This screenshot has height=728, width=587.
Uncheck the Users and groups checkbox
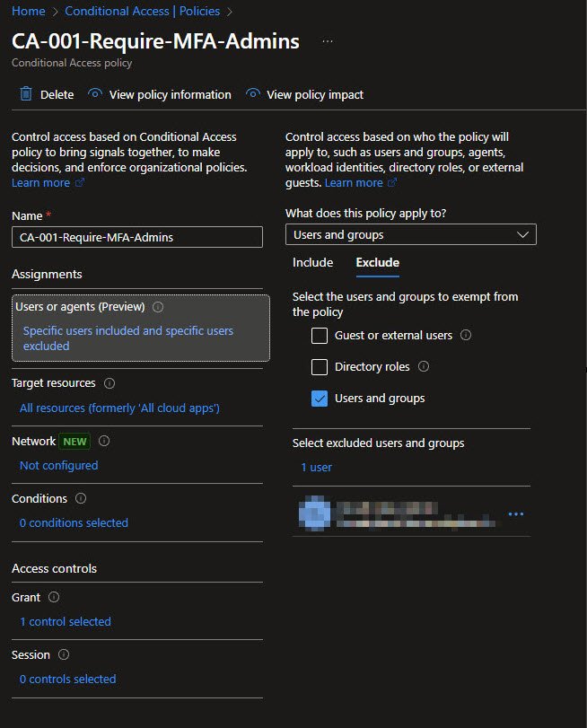[319, 399]
